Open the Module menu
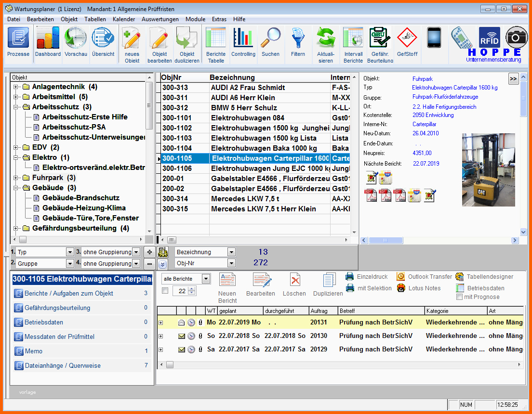The image size is (532, 414). pyautogui.click(x=196, y=19)
